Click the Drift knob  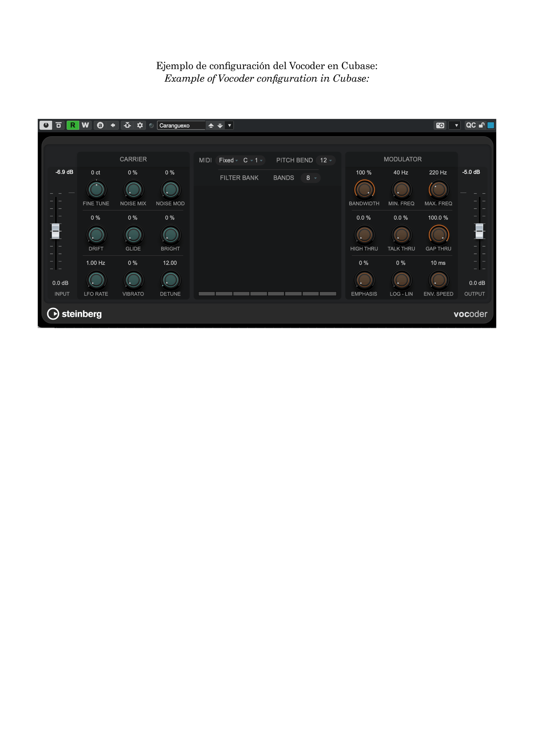point(96,235)
